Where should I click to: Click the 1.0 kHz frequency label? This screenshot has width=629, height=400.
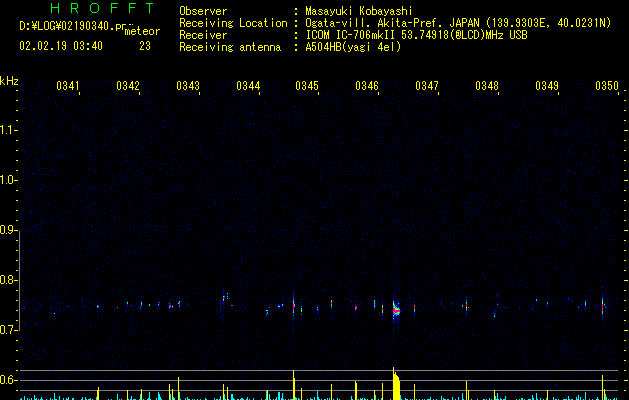(x=8, y=180)
